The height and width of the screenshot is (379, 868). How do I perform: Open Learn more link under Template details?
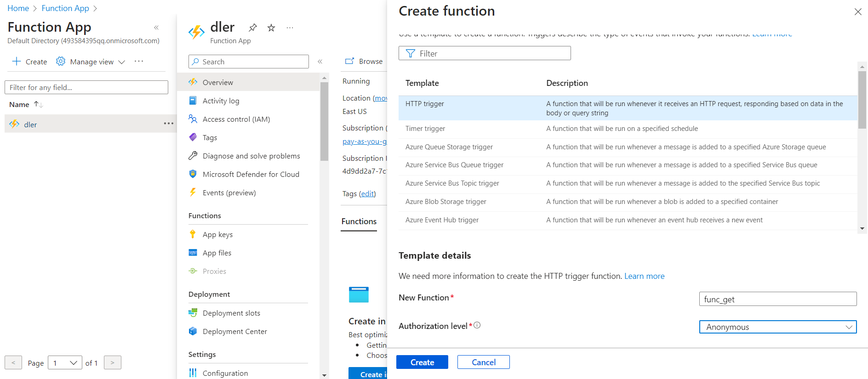point(644,276)
